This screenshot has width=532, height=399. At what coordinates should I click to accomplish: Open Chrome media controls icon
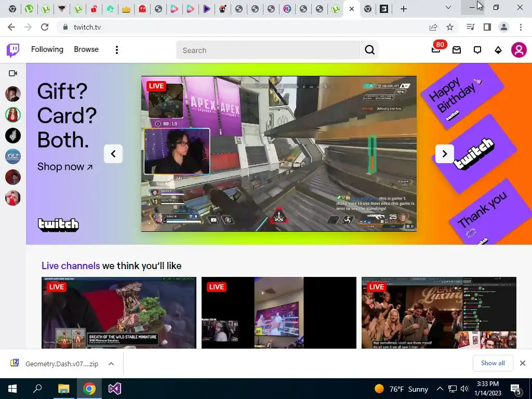470,27
